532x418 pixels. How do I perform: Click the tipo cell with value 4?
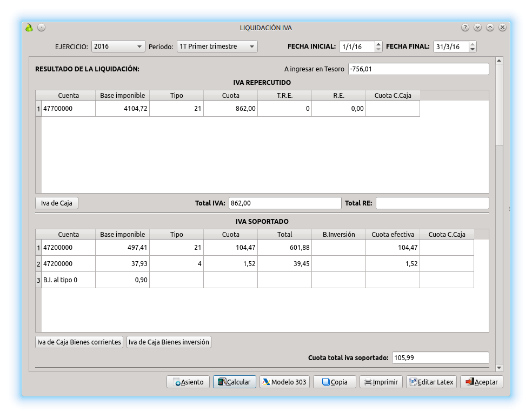click(x=176, y=264)
